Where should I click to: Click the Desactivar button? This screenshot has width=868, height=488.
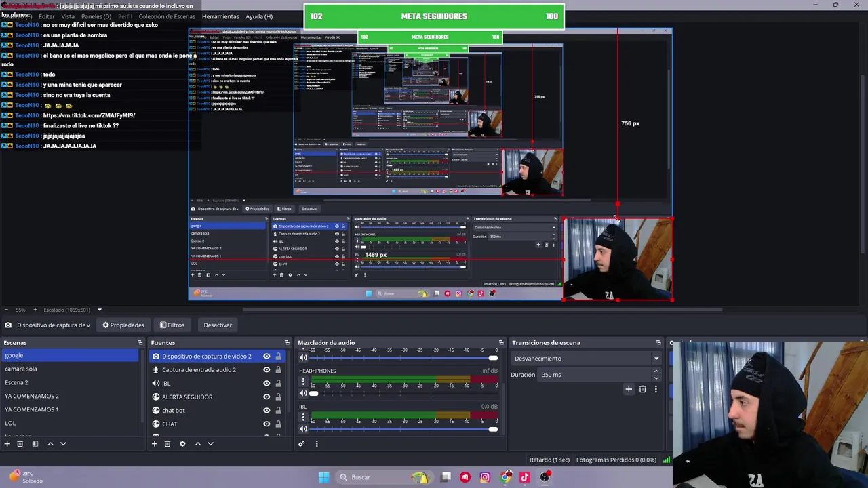[218, 325]
